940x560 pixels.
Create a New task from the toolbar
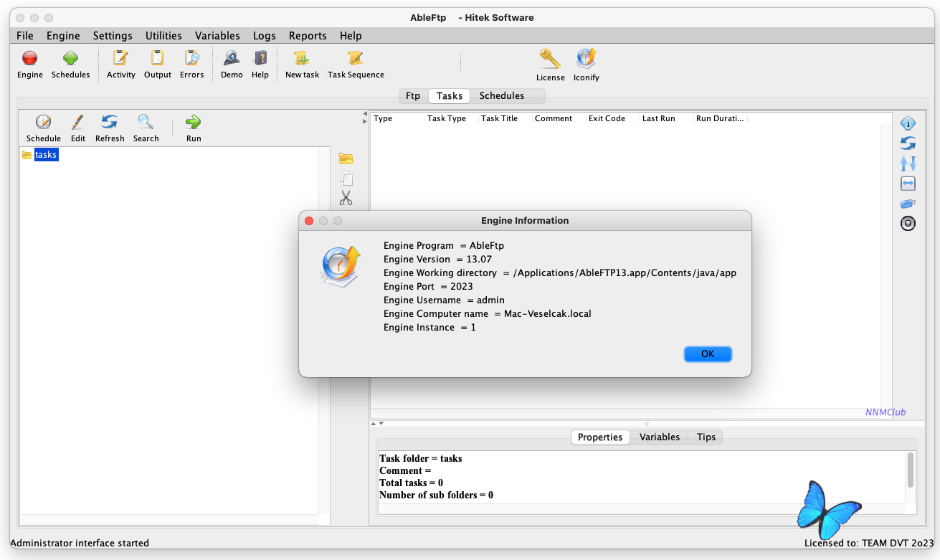tap(302, 59)
